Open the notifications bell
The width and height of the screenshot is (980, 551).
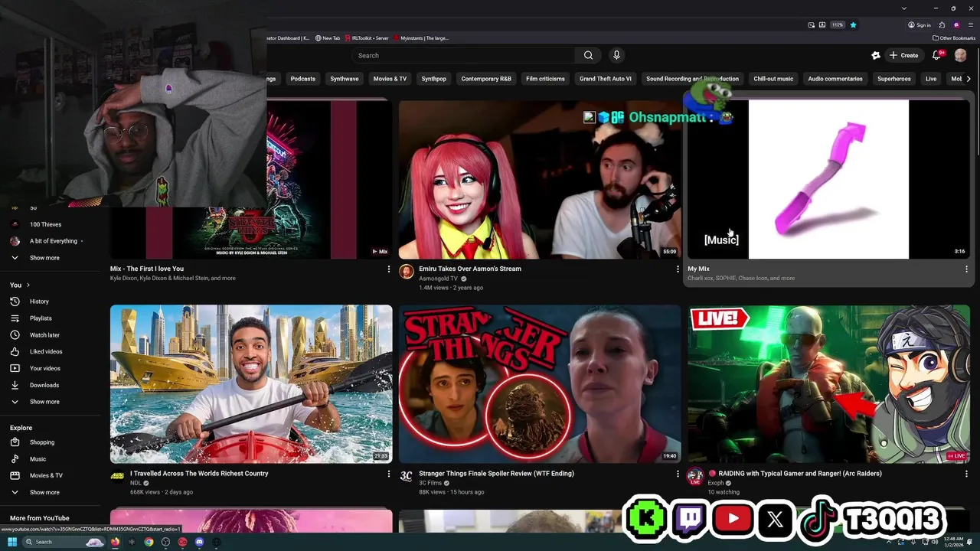(937, 55)
